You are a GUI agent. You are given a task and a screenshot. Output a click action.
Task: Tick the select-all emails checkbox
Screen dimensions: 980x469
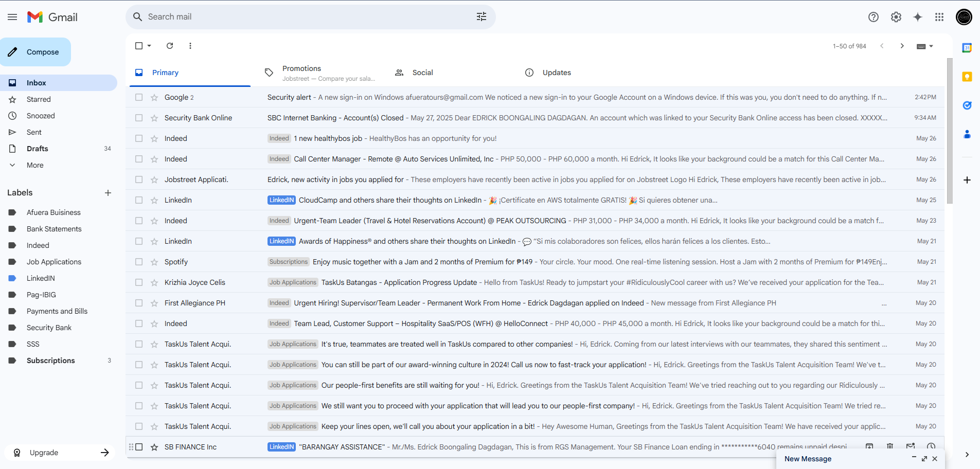coord(139,46)
